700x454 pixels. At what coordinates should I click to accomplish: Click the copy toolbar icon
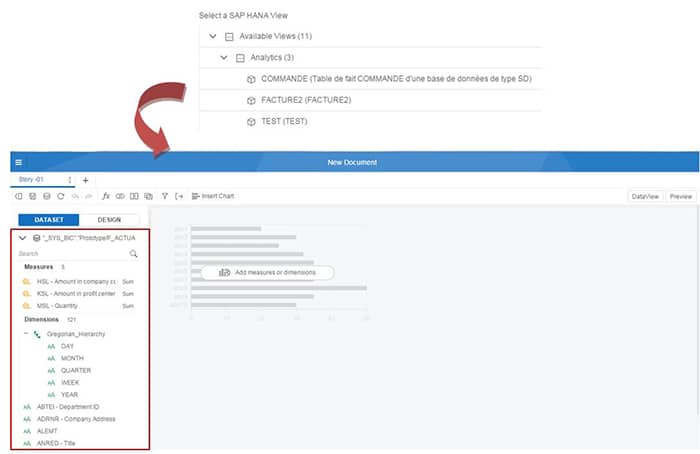click(149, 196)
